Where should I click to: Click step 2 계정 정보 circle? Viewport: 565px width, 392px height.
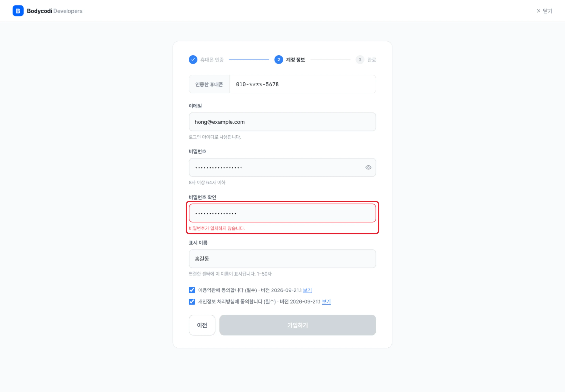[x=279, y=60]
